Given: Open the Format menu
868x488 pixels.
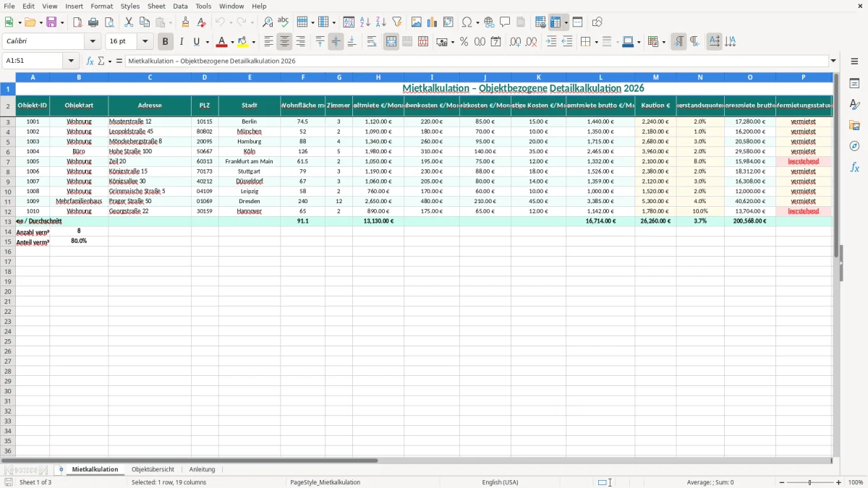Looking at the screenshot, I should (x=101, y=6).
